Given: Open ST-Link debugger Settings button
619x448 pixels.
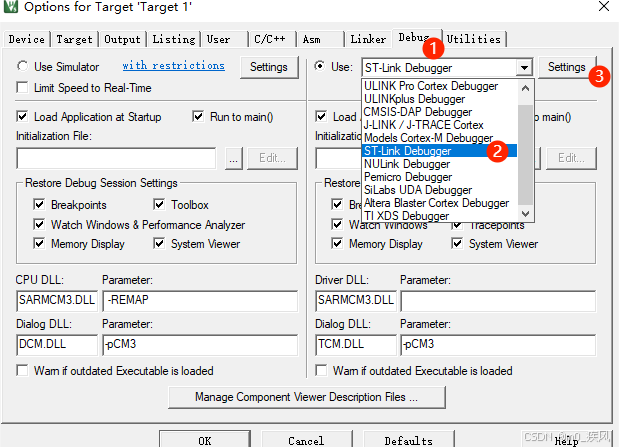Looking at the screenshot, I should 567,67.
